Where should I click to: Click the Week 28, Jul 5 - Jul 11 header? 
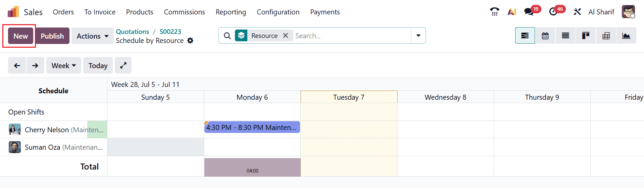145,84
